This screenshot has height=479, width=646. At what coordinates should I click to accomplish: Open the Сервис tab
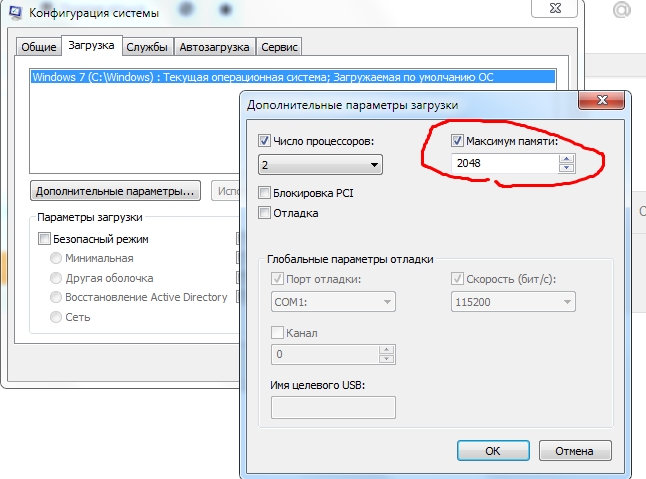[x=279, y=47]
